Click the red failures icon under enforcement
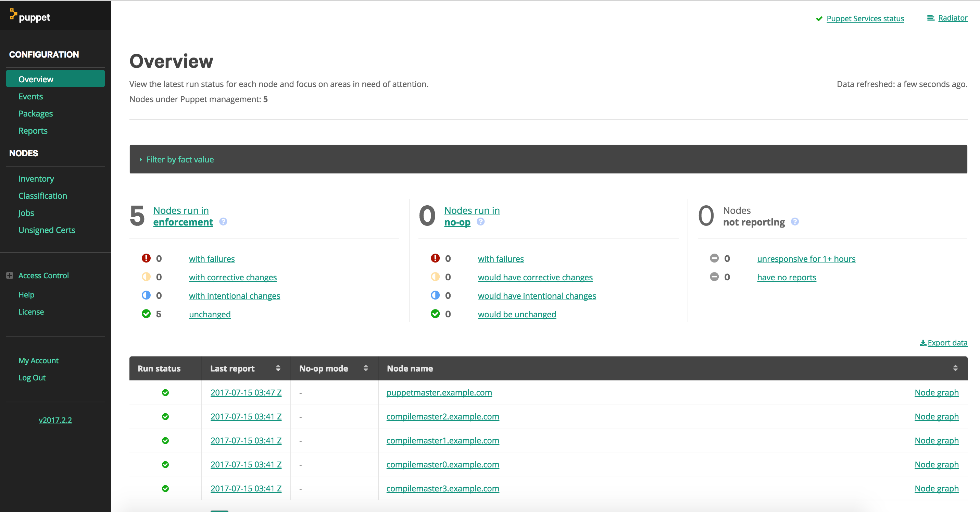This screenshot has width=980, height=512. (146, 258)
